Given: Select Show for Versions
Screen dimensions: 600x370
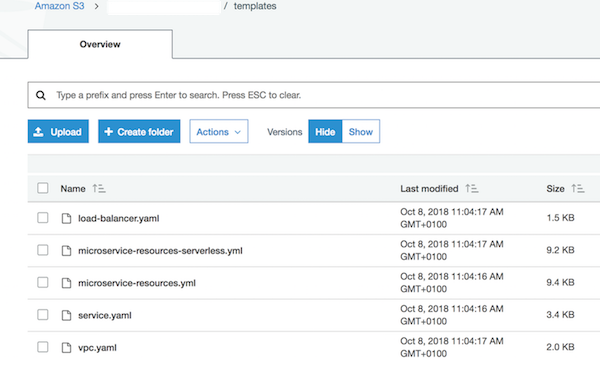Looking at the screenshot, I should (x=361, y=132).
